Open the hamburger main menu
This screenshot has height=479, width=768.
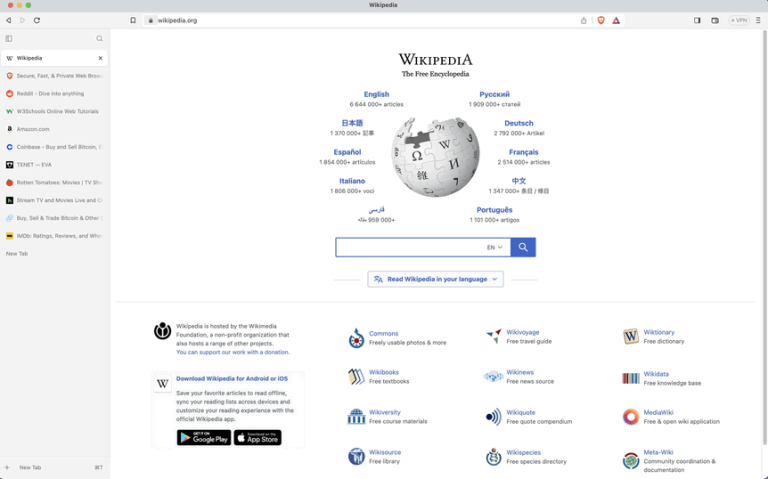(x=758, y=21)
